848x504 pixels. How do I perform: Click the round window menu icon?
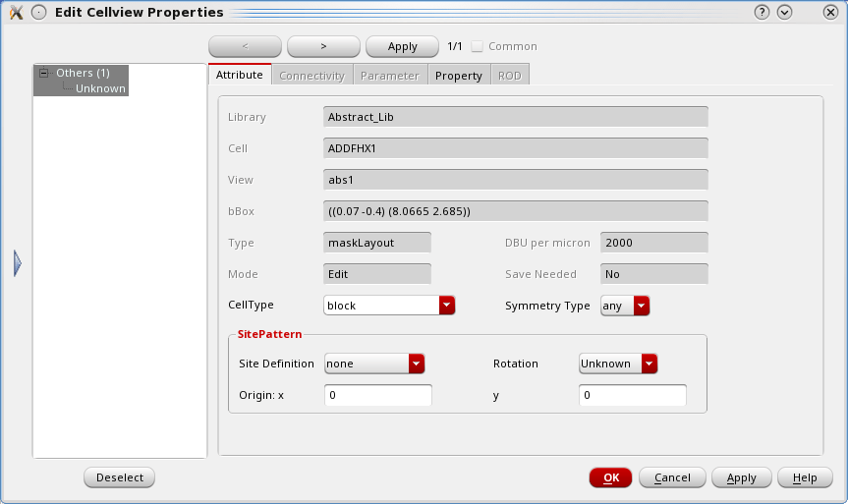(x=39, y=12)
